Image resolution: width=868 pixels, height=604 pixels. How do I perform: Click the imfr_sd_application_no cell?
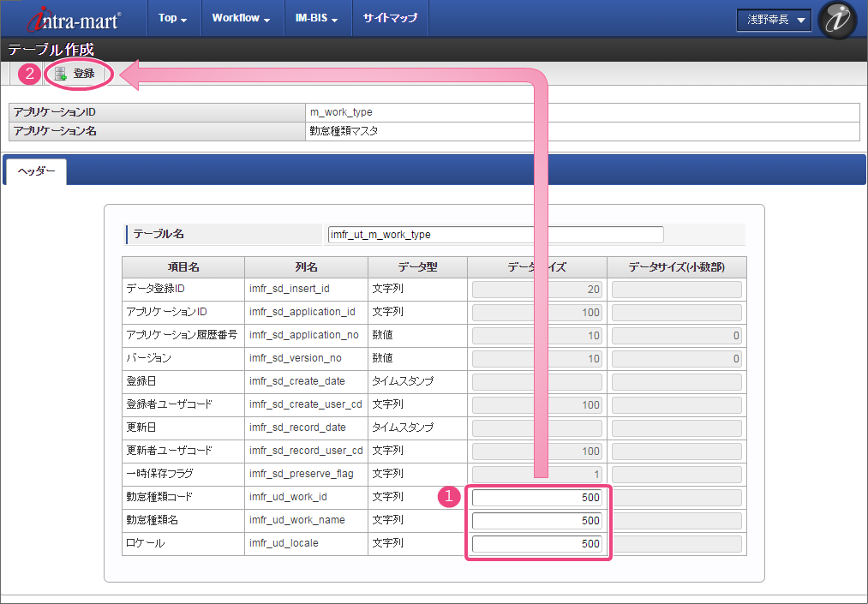coord(304,336)
